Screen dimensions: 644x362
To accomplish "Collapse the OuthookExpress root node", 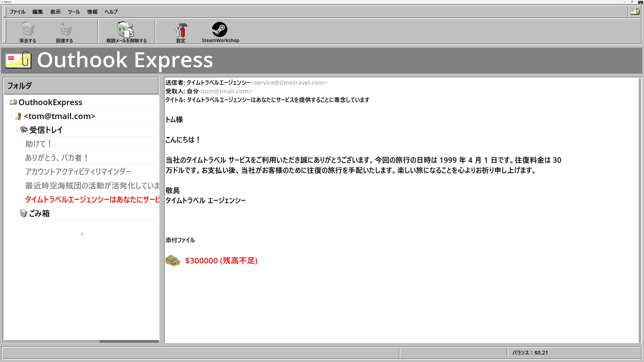I will [x=7, y=102].
